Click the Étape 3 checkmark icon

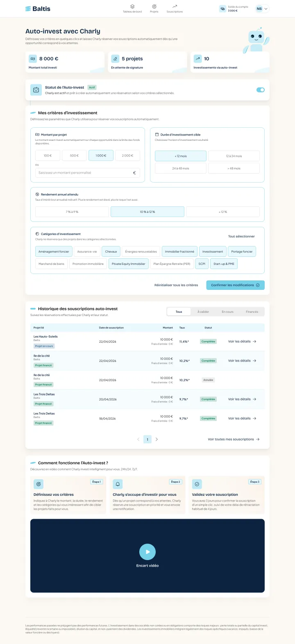tap(197, 484)
